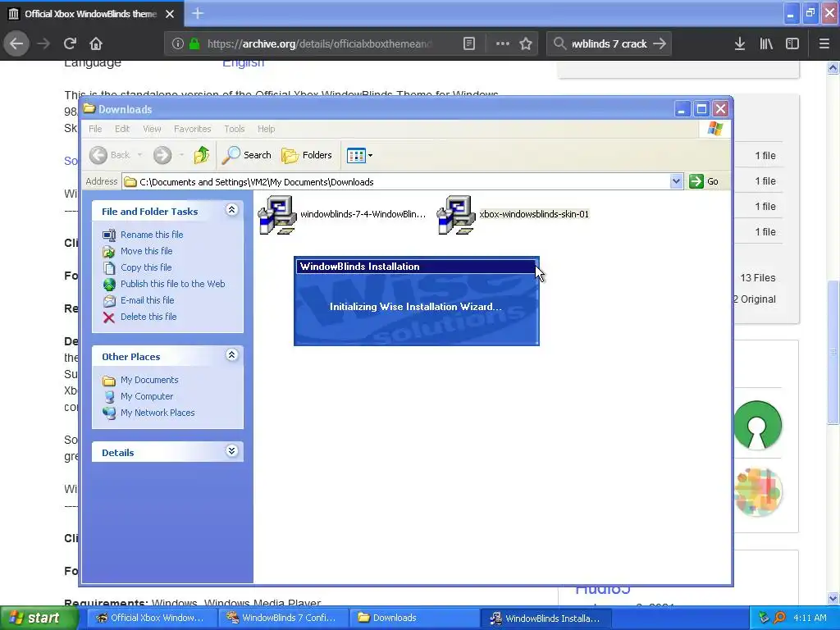840x630 pixels.
Task: Go up one folder level
Action: click(x=202, y=155)
